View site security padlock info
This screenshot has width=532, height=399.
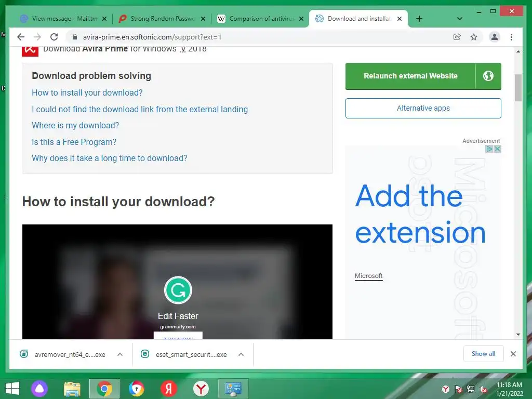(75, 37)
